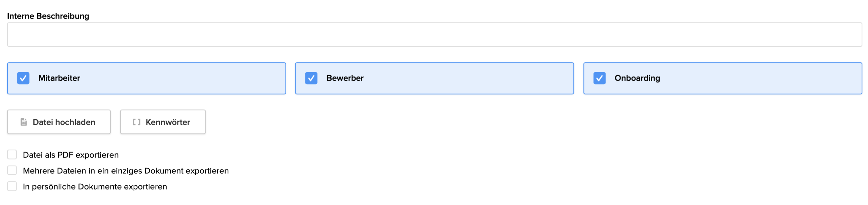Select the Mitarbeiter card
868x205 pixels.
tap(146, 78)
